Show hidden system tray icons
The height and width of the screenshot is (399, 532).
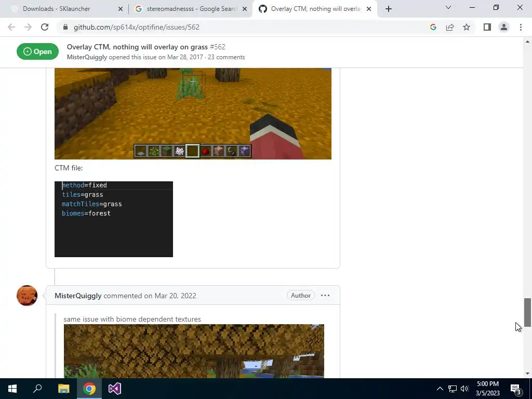[440, 389]
